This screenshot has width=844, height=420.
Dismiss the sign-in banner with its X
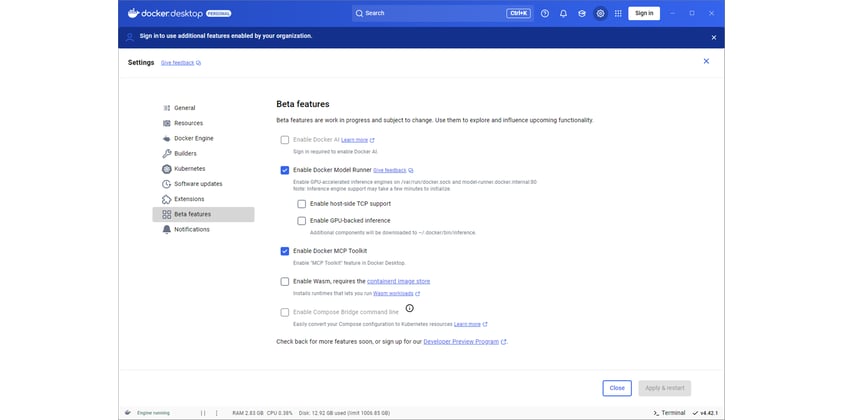click(x=714, y=38)
